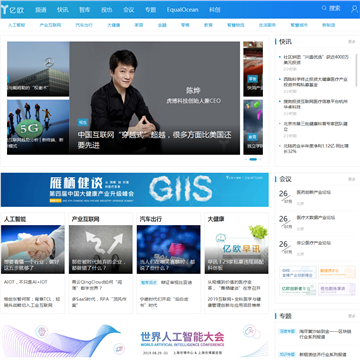The height and width of the screenshot is (360, 360).
Task: Open news flash about 大健康医疗产业投资基金
Action: click(x=315, y=82)
